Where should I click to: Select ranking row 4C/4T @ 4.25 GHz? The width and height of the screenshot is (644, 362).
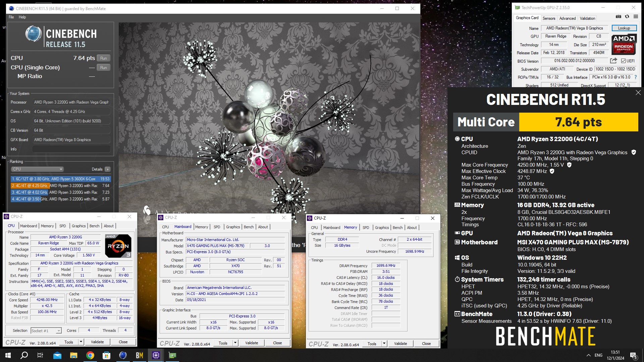pyautogui.click(x=61, y=186)
